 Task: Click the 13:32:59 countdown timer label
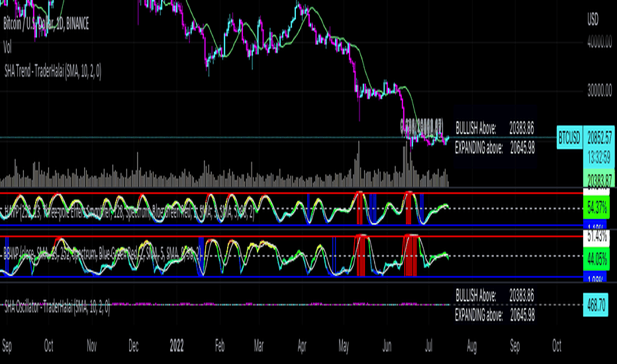598,158
